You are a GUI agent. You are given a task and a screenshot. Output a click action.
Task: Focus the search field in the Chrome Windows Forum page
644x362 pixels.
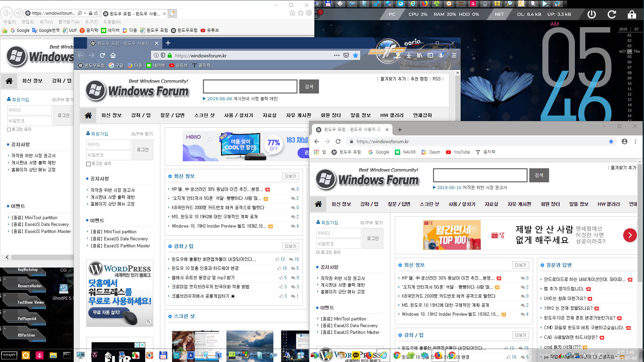click(480, 175)
